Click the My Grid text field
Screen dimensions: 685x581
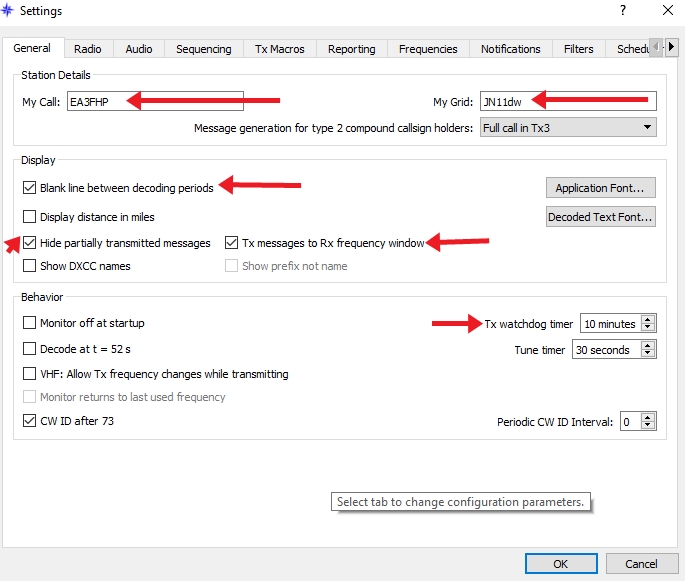pos(567,101)
